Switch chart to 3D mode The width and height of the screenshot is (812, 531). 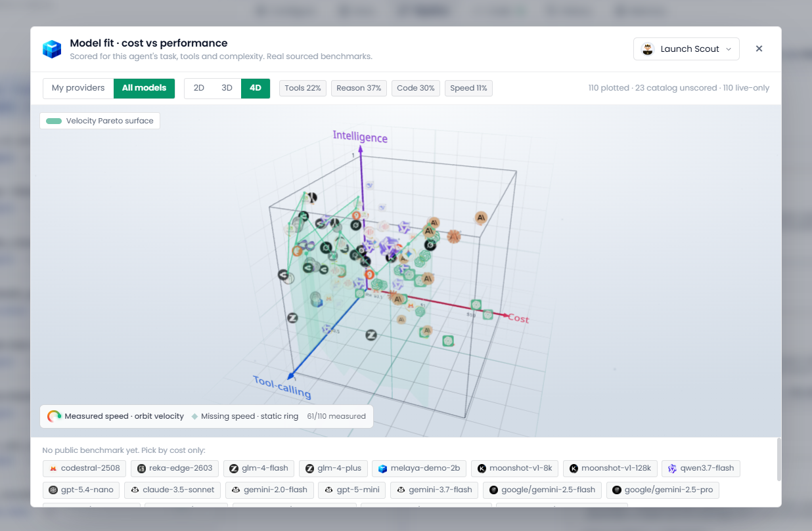(x=227, y=88)
